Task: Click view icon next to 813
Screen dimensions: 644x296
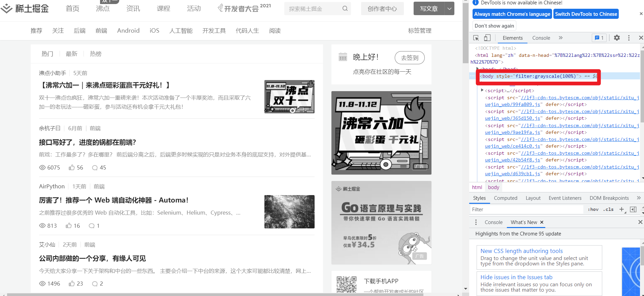Action: [42, 226]
